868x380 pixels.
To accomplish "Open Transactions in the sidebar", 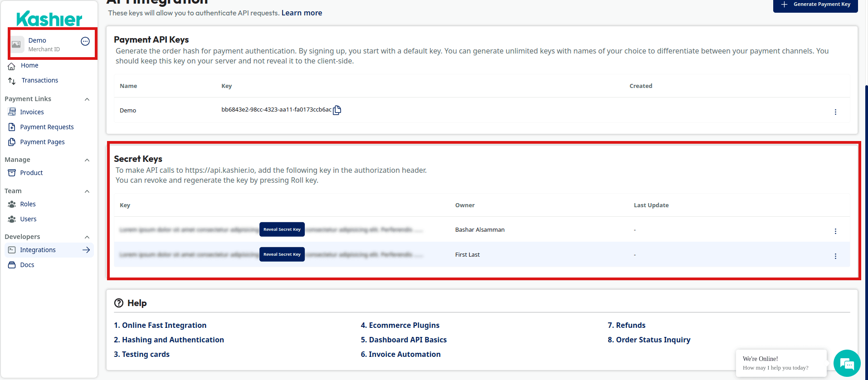I will tap(40, 80).
